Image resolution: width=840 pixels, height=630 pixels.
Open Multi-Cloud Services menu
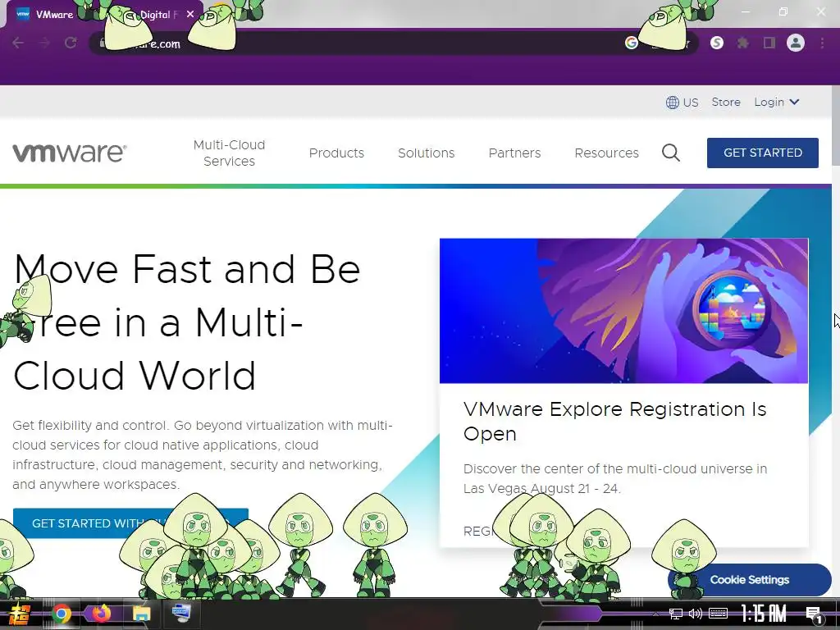[230, 153]
